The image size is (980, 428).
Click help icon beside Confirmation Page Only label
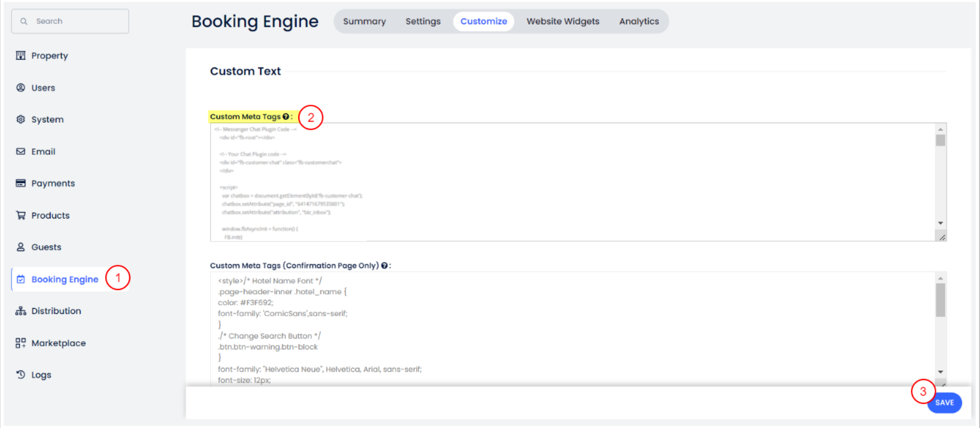pos(384,266)
